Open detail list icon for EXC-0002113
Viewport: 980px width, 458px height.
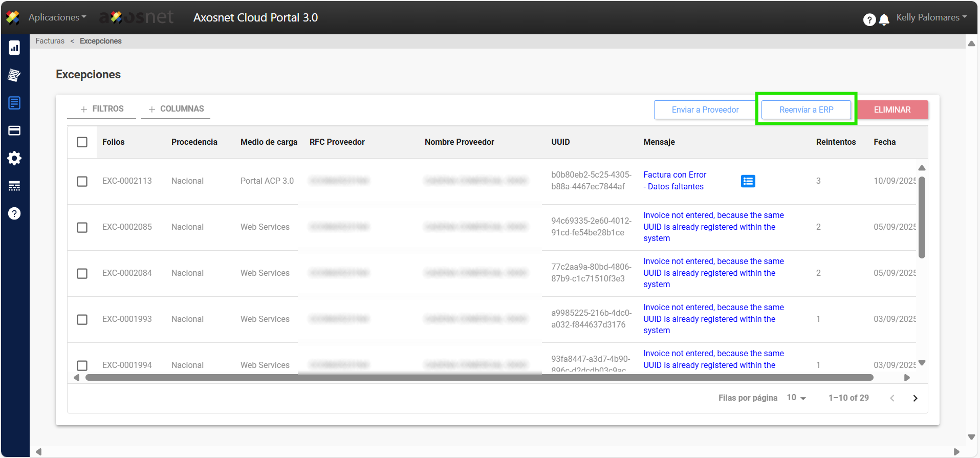[748, 181]
